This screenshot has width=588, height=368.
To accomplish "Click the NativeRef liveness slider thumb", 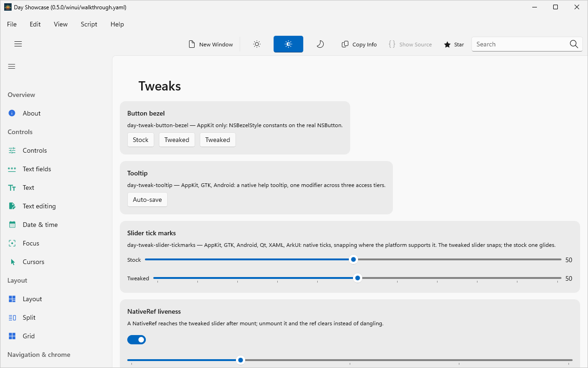I will 241,360.
